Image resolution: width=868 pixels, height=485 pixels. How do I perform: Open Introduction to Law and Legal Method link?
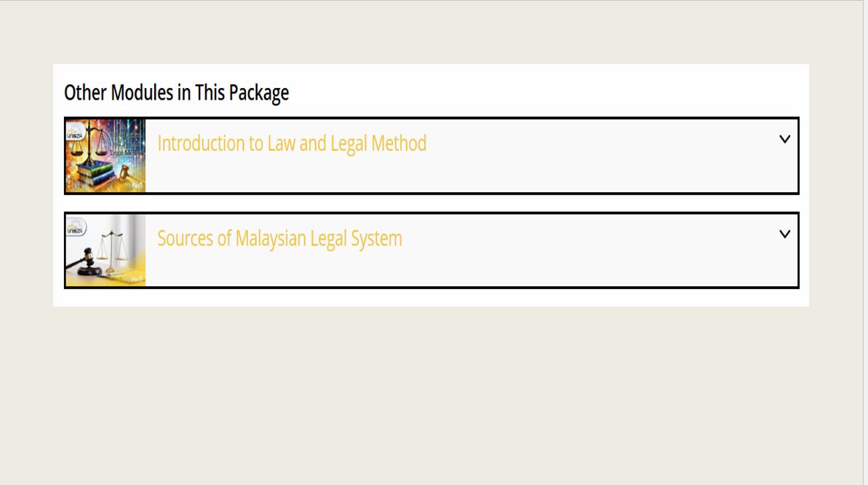point(292,143)
